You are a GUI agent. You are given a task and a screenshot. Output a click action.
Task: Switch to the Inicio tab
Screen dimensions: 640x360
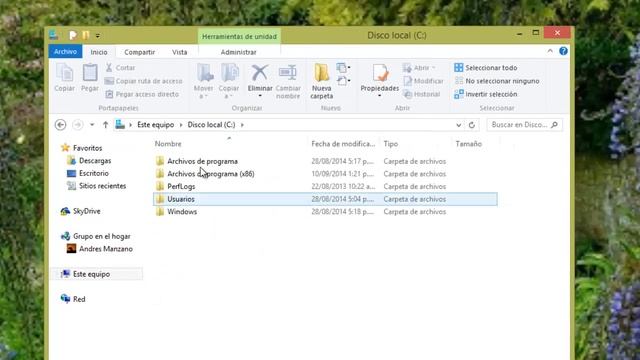(99, 52)
